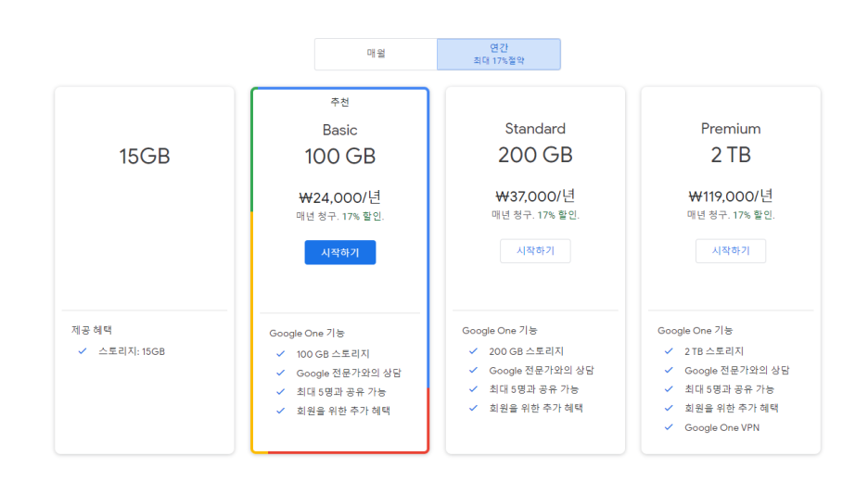Click checkmark beside Basic 최대 5명과 공유 가능

[280, 392]
